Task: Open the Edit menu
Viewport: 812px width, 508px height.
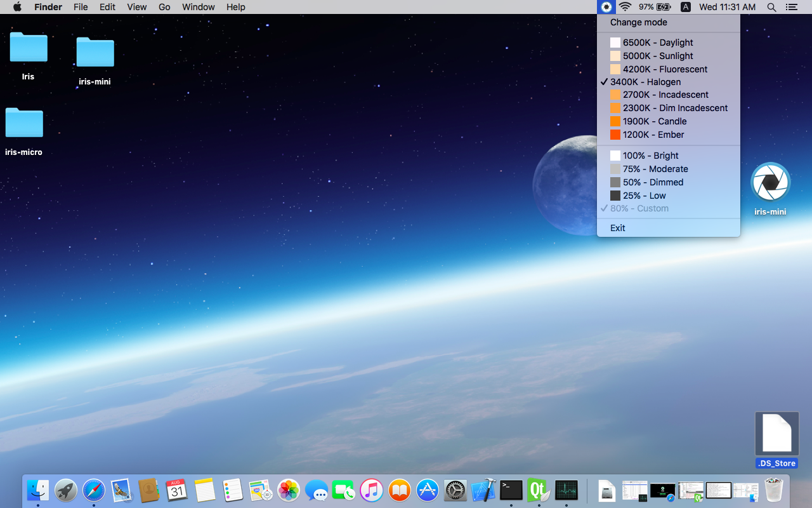Action: click(107, 7)
